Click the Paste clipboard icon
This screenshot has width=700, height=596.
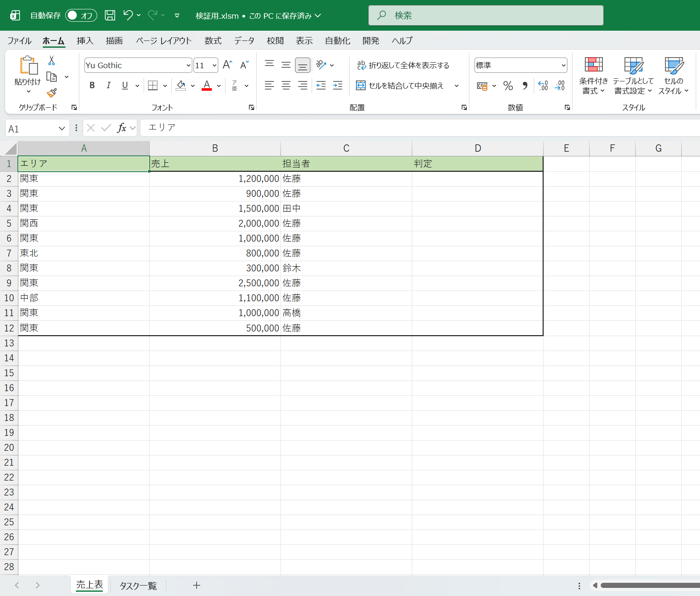[x=29, y=66]
